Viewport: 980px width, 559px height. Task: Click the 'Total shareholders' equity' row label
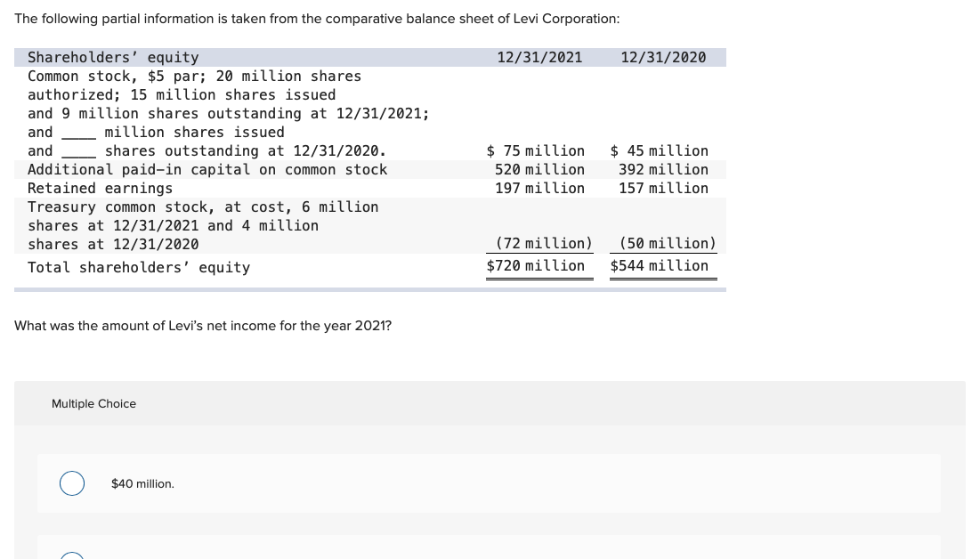point(139,268)
